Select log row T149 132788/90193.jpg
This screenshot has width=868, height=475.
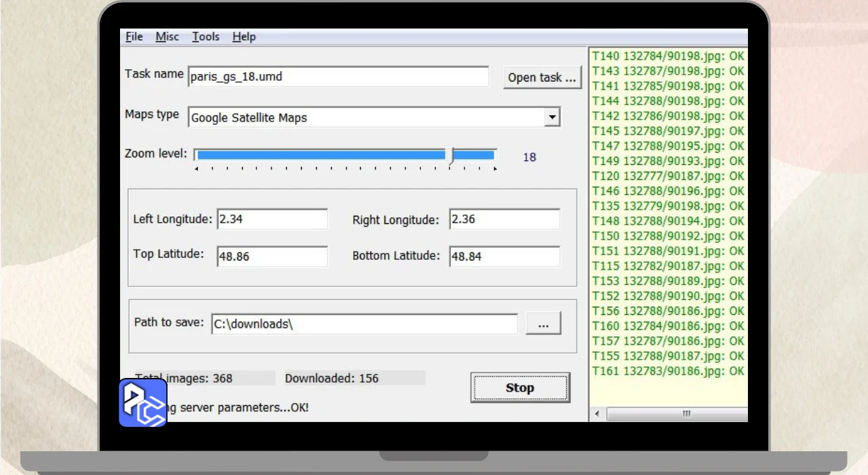[668, 161]
